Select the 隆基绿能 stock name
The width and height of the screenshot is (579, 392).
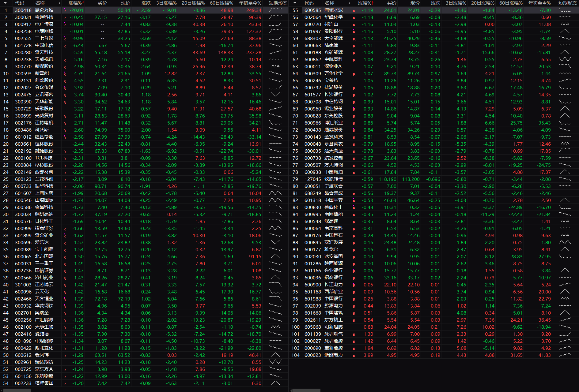click(x=44, y=137)
